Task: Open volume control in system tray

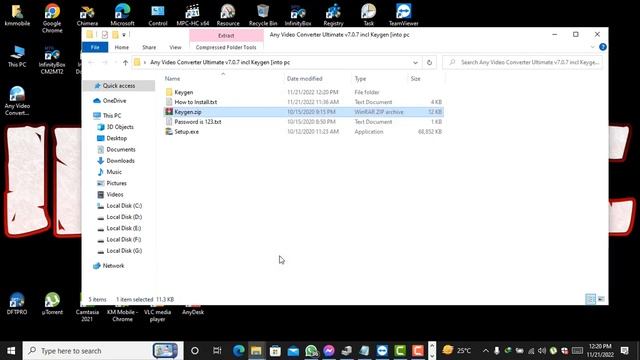Action: tap(542, 351)
